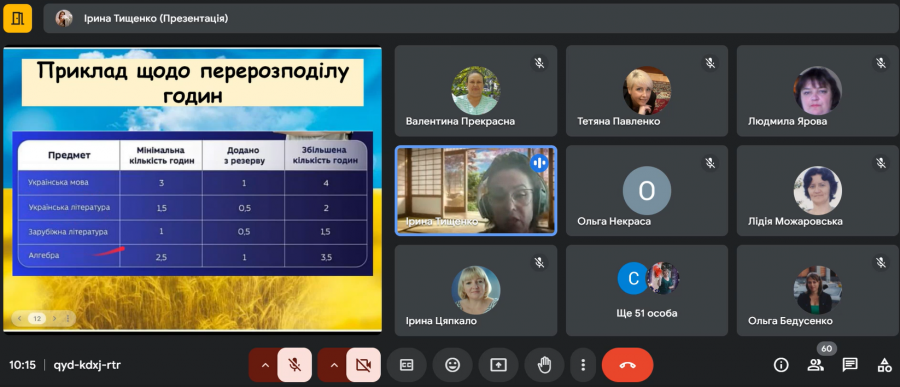Click the present screen icon
This screenshot has height=387, width=900.
(x=498, y=365)
